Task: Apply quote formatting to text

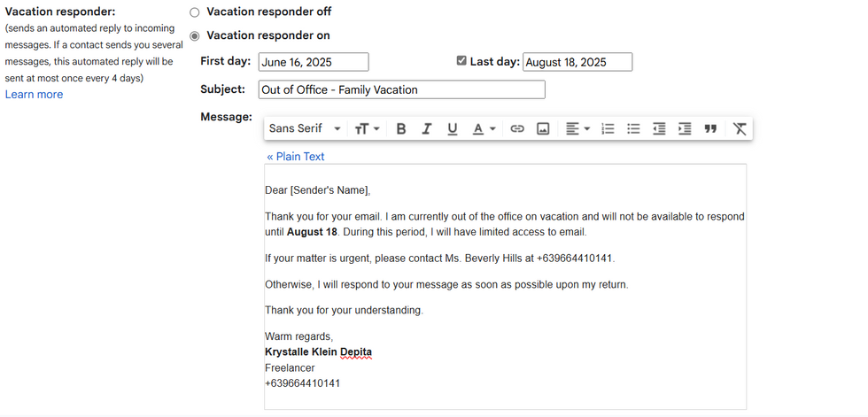Action: 710,129
